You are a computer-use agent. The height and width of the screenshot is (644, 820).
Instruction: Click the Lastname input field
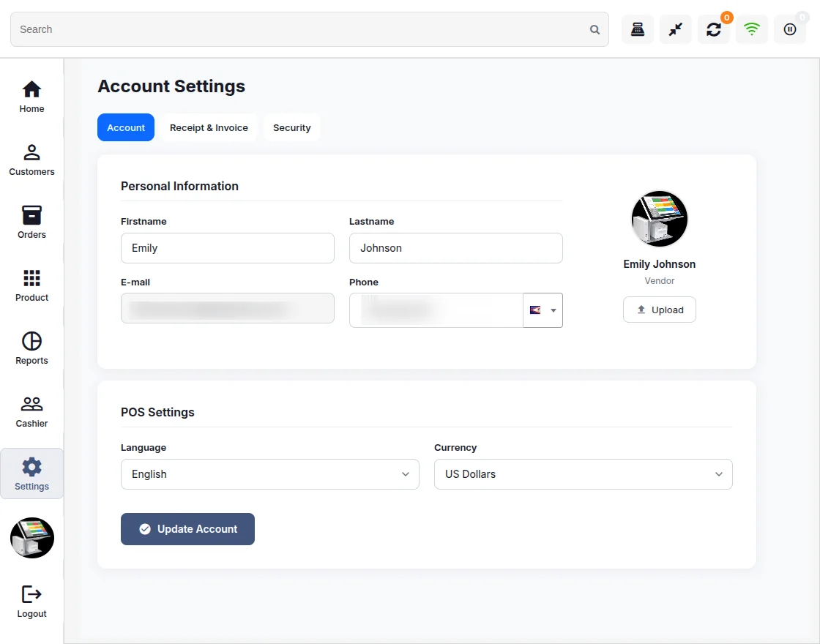pyautogui.click(x=456, y=248)
